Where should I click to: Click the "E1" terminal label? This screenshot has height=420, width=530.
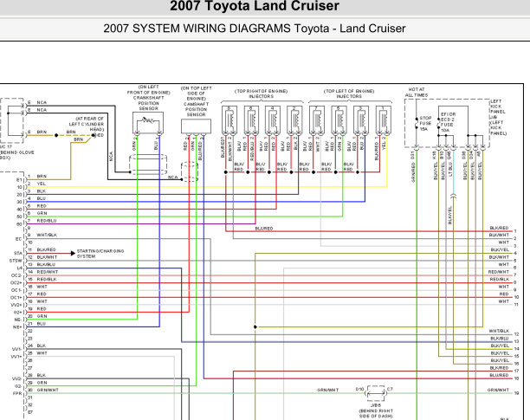point(19,180)
